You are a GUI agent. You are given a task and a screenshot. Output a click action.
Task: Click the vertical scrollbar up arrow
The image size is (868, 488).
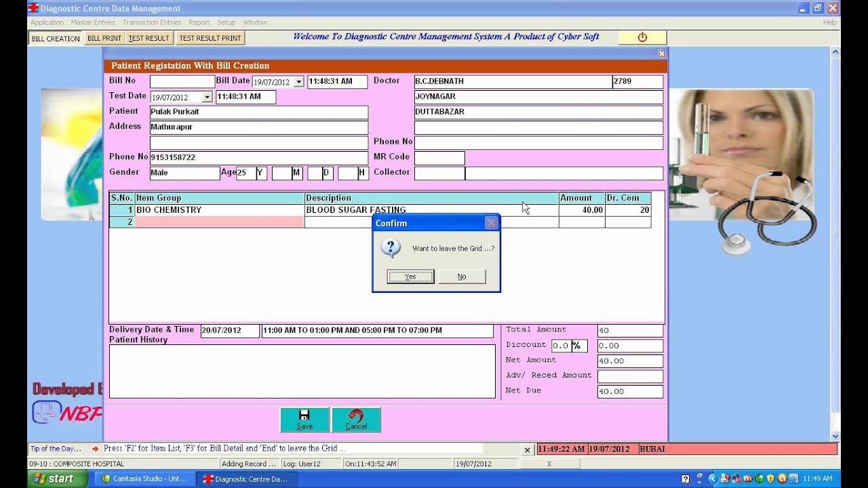(x=835, y=52)
